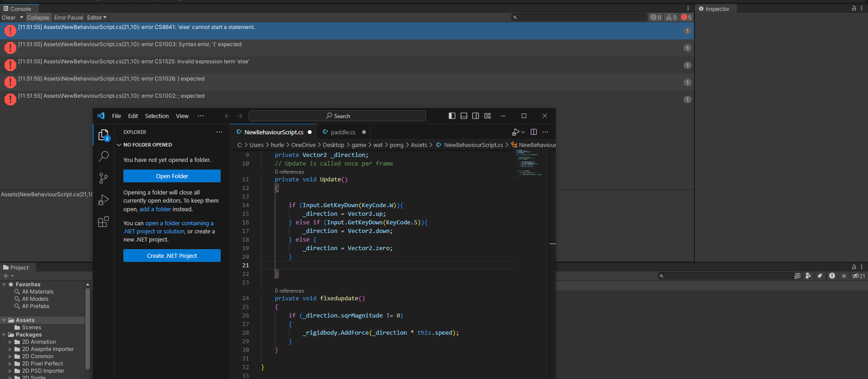Split the VS Code editor right

coord(533,132)
